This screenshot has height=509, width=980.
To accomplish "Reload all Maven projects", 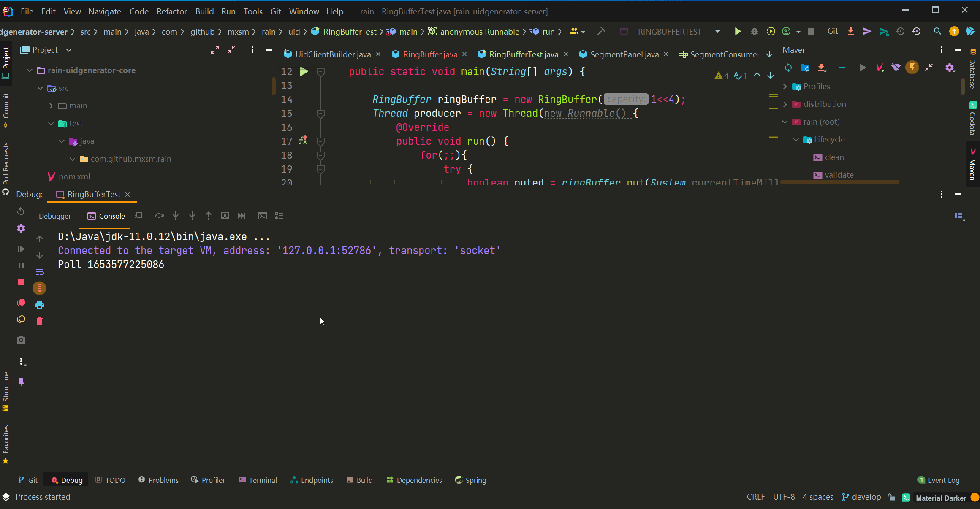I will (788, 68).
